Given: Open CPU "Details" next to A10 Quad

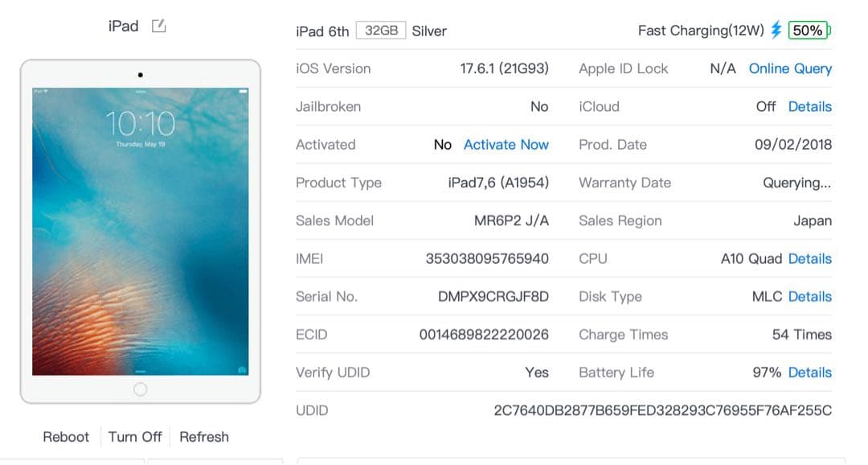Looking at the screenshot, I should [809, 258].
